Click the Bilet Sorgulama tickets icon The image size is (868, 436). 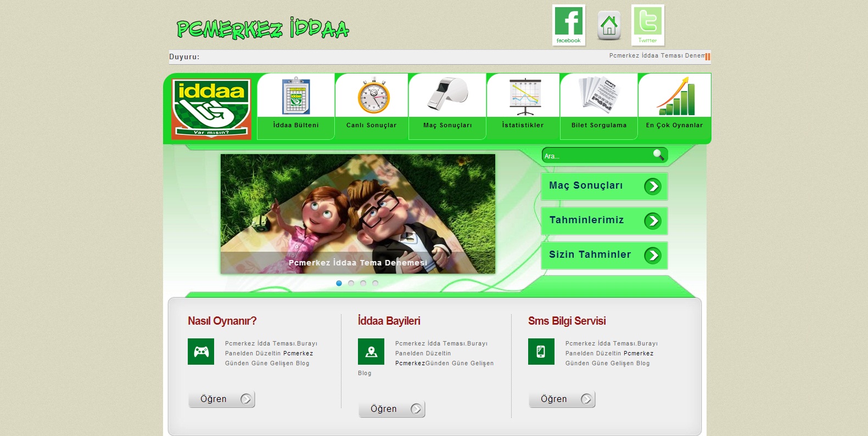598,94
